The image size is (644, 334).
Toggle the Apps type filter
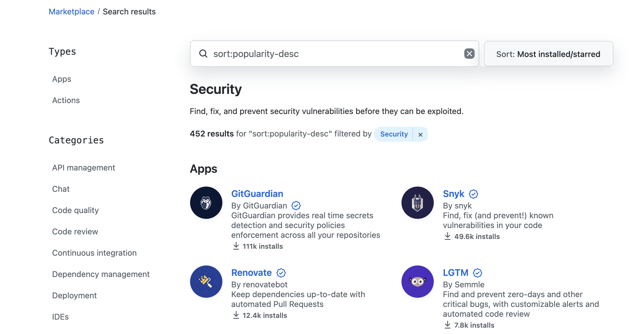61,79
